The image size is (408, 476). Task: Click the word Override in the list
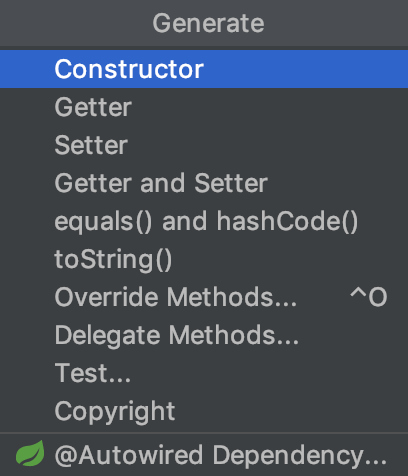[x=106, y=297]
